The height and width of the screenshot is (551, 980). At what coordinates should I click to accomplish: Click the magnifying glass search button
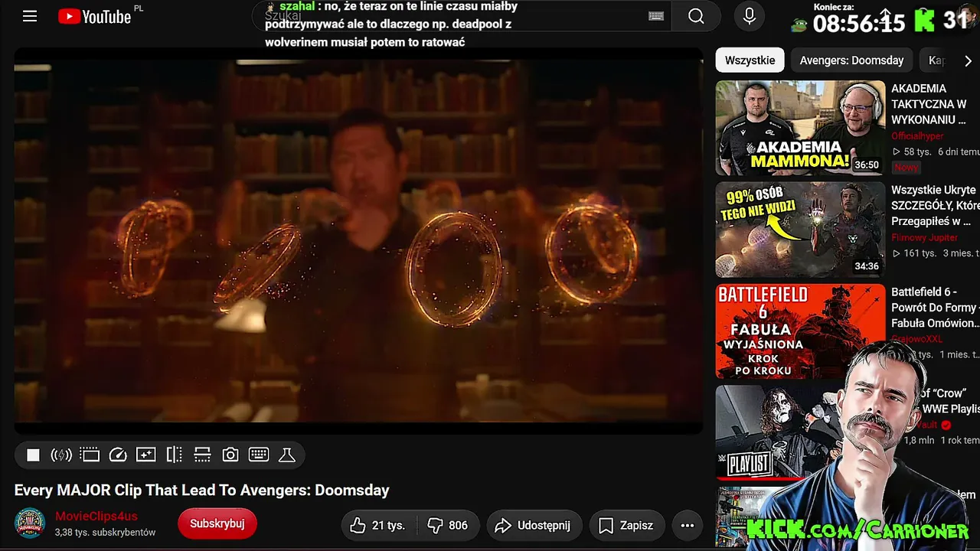point(696,16)
